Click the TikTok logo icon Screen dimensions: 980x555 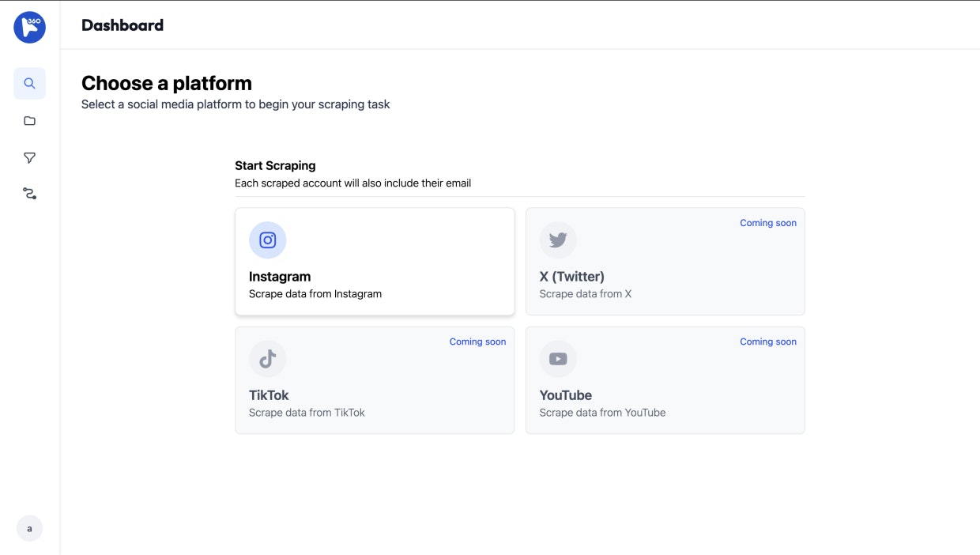268,359
